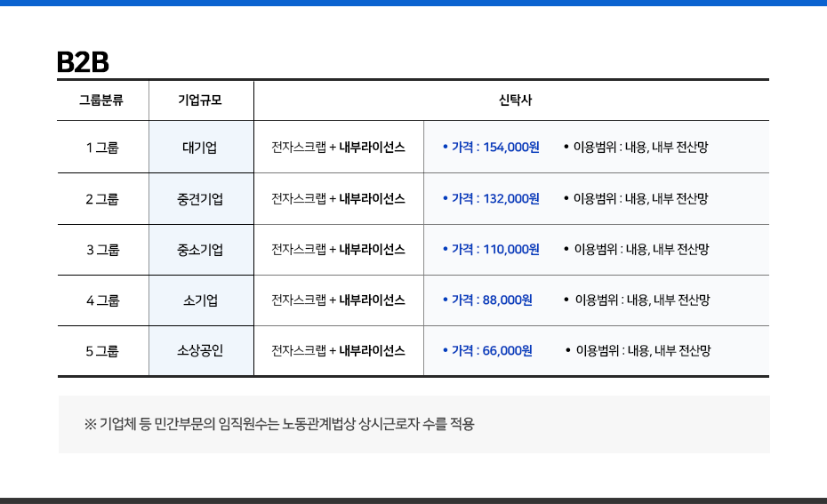Select the 중소기업 cell
The image size is (827, 504).
(200, 250)
